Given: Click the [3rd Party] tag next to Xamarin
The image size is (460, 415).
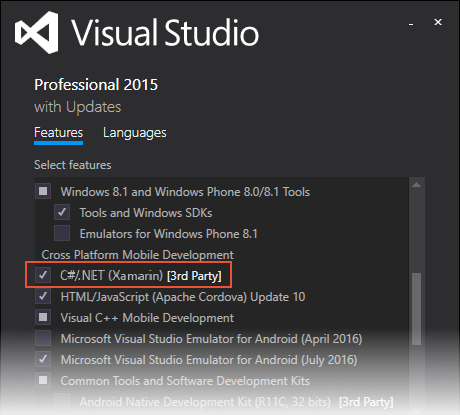Looking at the screenshot, I should pyautogui.click(x=194, y=276).
